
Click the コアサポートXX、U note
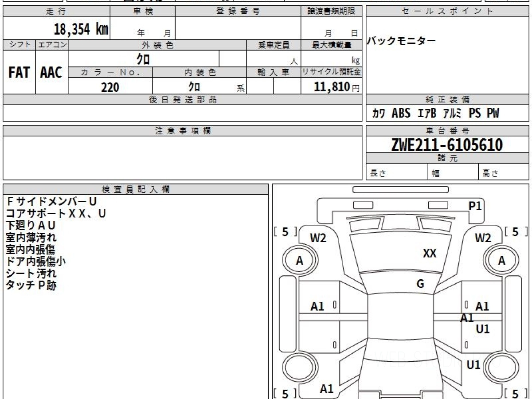56,214
